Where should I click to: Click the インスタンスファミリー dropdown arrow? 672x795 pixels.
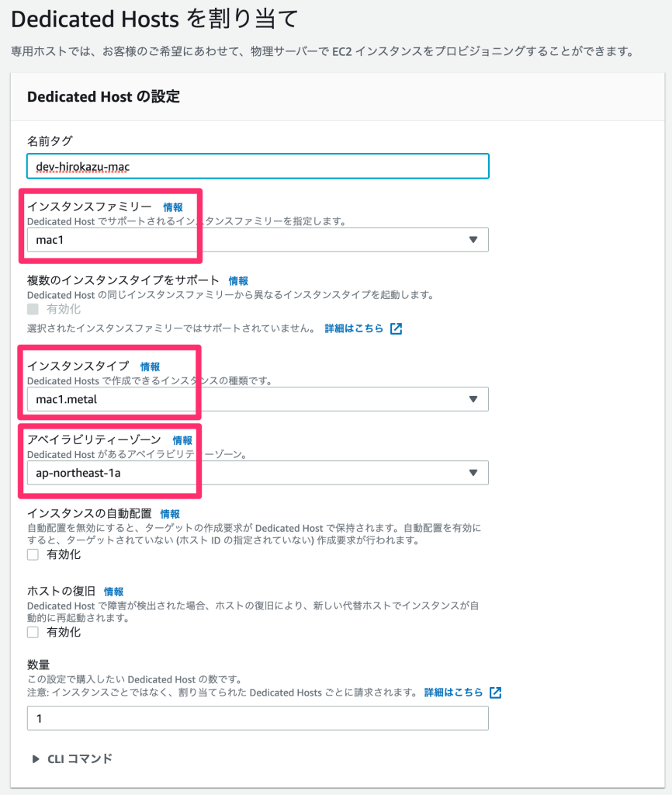[473, 240]
